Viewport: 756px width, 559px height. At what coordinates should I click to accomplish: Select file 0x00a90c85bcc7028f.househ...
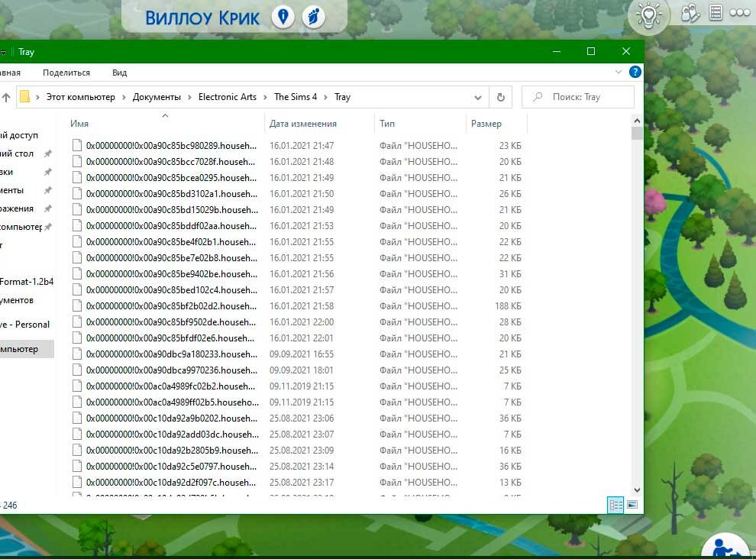pyautogui.click(x=171, y=162)
